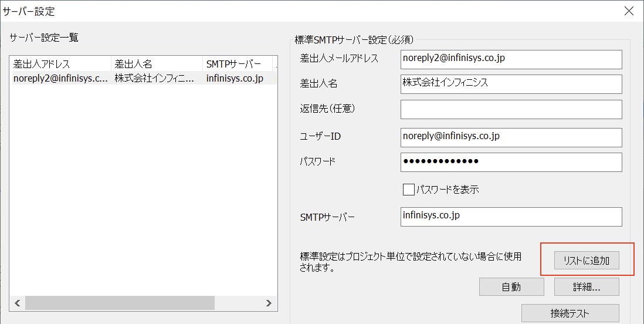Close the サーバー設定 dialog window
Screen dimensions: 644x324
click(629, 11)
